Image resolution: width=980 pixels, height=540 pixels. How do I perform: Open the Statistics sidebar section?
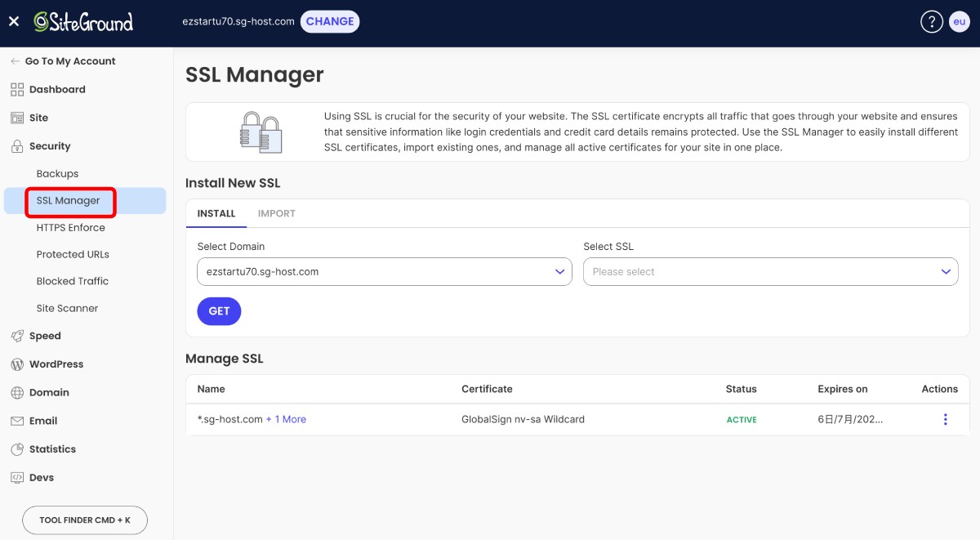pos(52,449)
